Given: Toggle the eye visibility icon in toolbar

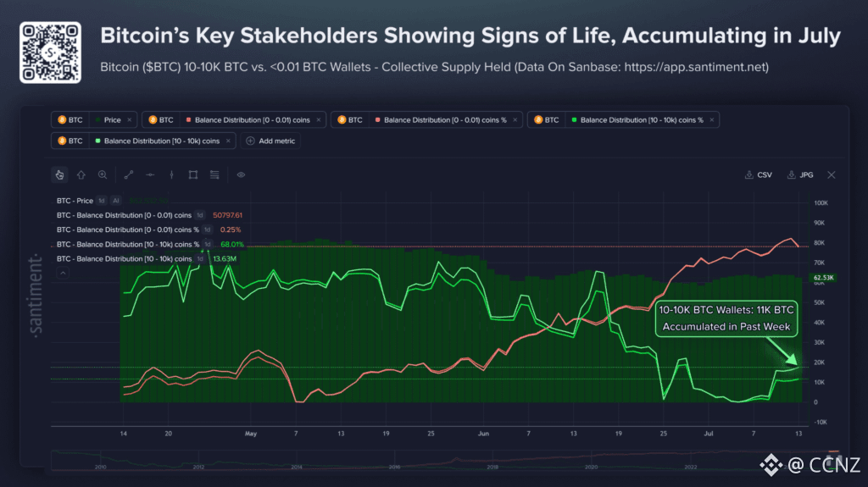Looking at the screenshot, I should coord(241,174).
